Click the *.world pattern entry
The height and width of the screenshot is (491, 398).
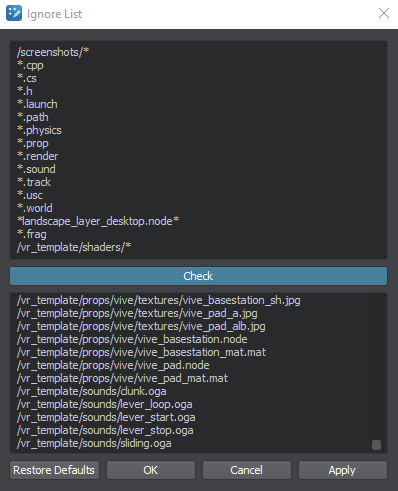point(35,208)
